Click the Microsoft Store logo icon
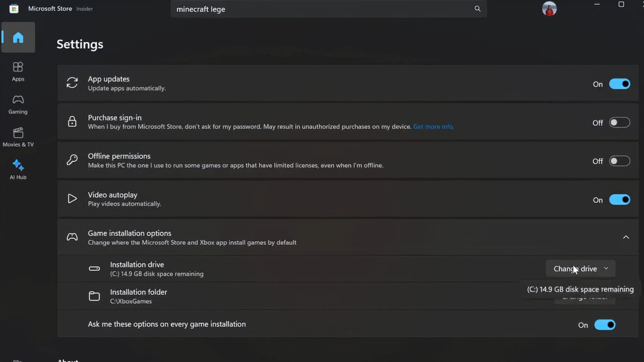This screenshot has height=362, width=644. point(14,8)
